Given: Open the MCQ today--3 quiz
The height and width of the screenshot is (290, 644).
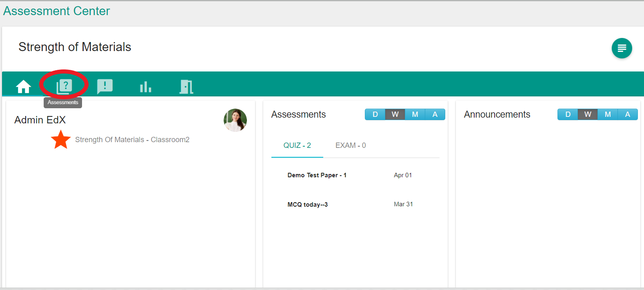Looking at the screenshot, I should coord(307,205).
